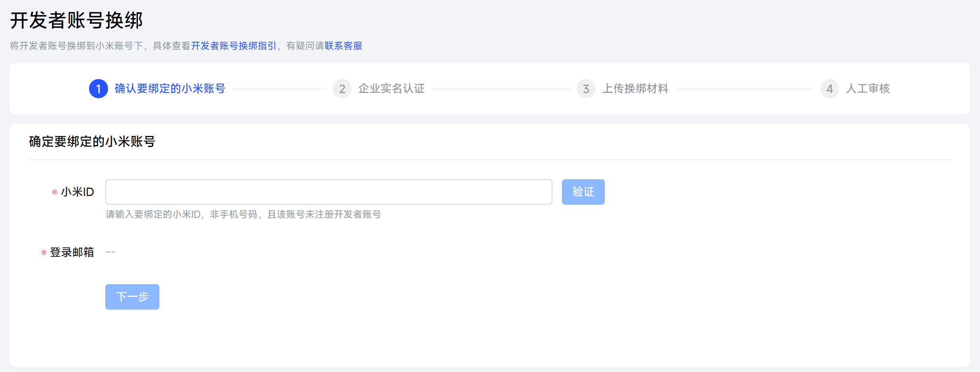Screen dimensions: 980x372
Task: Open the 开发者账号换绑指引 link
Action: (234, 46)
